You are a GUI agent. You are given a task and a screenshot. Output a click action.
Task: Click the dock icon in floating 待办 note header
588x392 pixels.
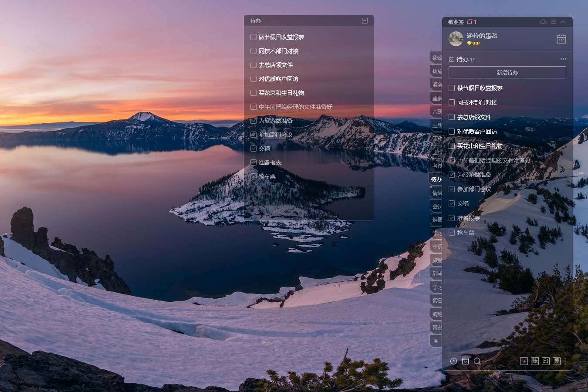tap(365, 21)
